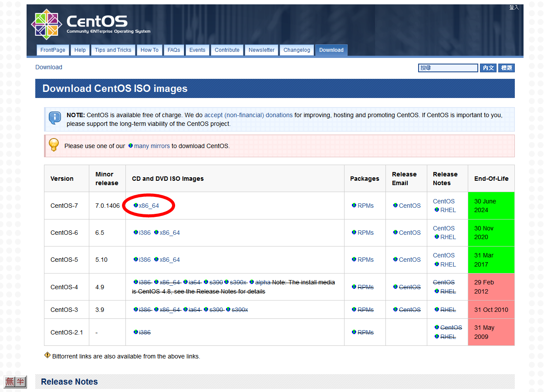Click CentOS-2.1 i386 struck-through link
This screenshot has height=392, width=544.
coord(145,332)
